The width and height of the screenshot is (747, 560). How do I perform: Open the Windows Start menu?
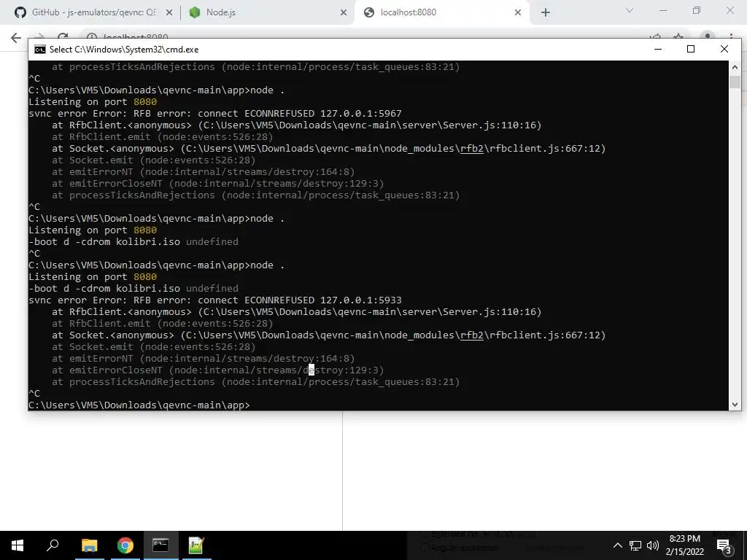(x=18, y=545)
